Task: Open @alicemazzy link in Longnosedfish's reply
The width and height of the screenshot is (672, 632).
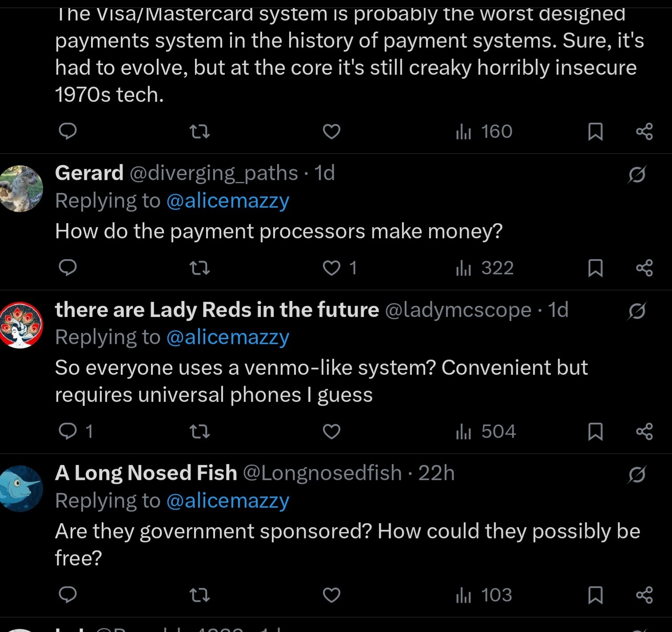Action: [x=228, y=501]
